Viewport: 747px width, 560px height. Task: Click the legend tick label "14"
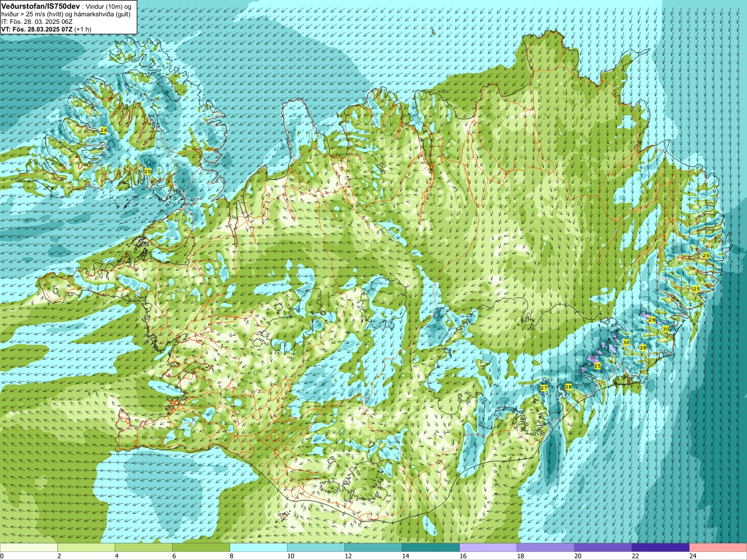point(405,556)
